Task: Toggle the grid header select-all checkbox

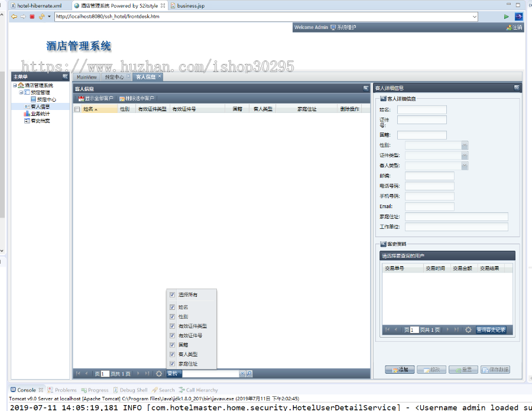Action: 77,109
